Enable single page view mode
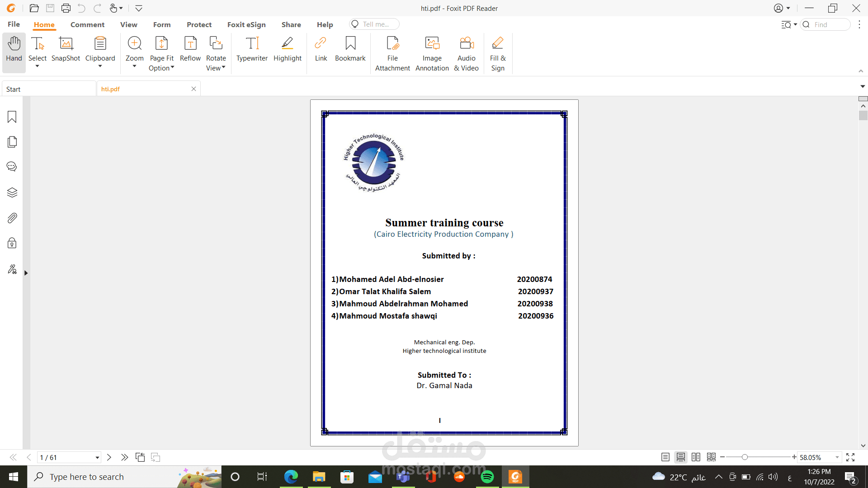The image size is (868, 488). (x=665, y=457)
